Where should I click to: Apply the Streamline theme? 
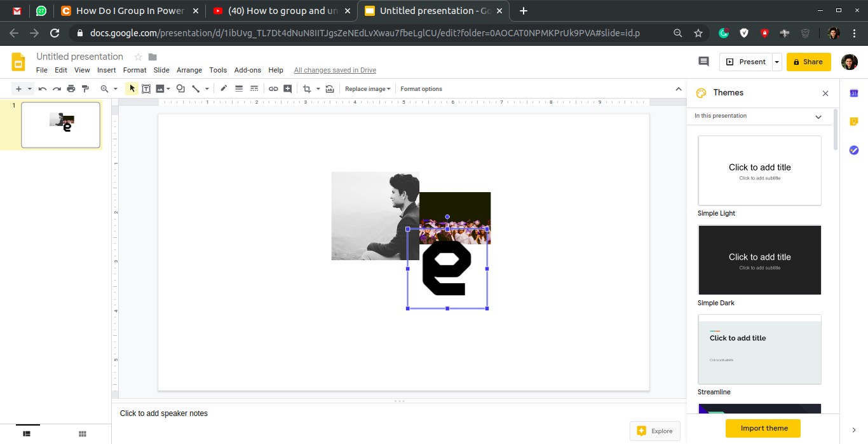[x=759, y=350]
